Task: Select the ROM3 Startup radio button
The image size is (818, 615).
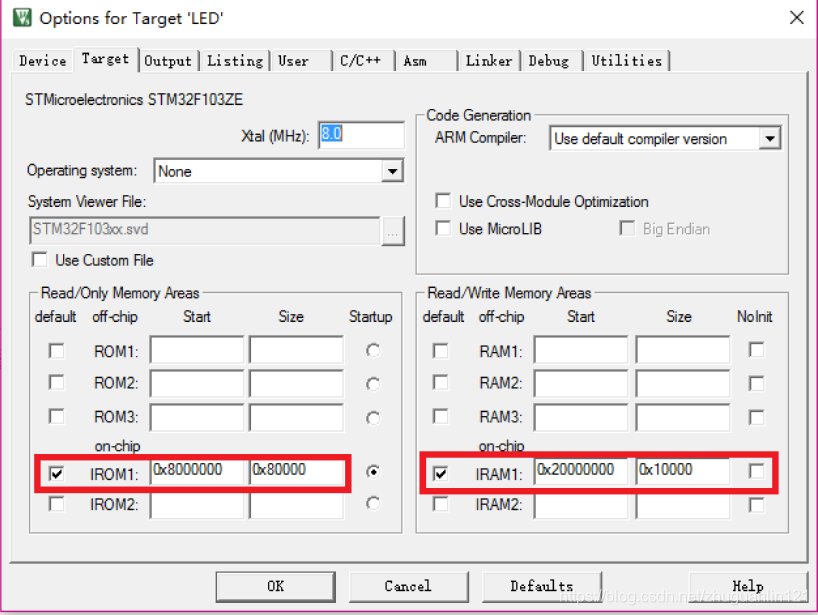Action: click(373, 418)
